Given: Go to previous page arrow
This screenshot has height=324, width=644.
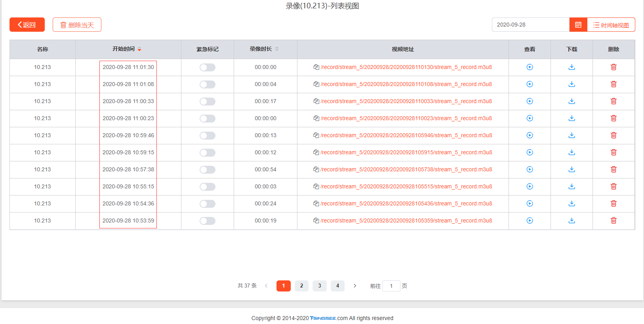Looking at the screenshot, I should click(x=266, y=286).
